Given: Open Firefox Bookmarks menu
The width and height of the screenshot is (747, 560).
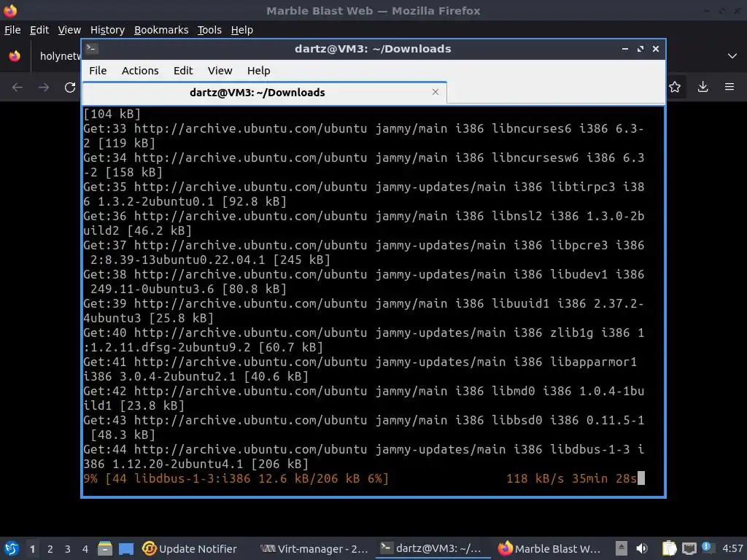Looking at the screenshot, I should point(161,29).
